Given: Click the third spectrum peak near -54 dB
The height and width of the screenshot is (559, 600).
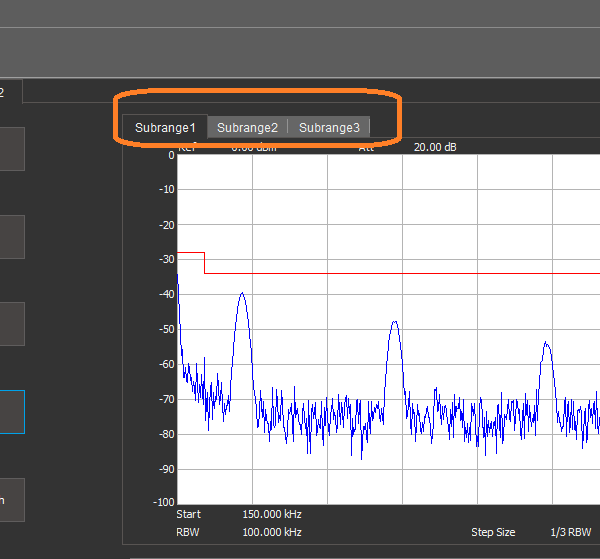Looking at the screenshot, I should [x=546, y=344].
